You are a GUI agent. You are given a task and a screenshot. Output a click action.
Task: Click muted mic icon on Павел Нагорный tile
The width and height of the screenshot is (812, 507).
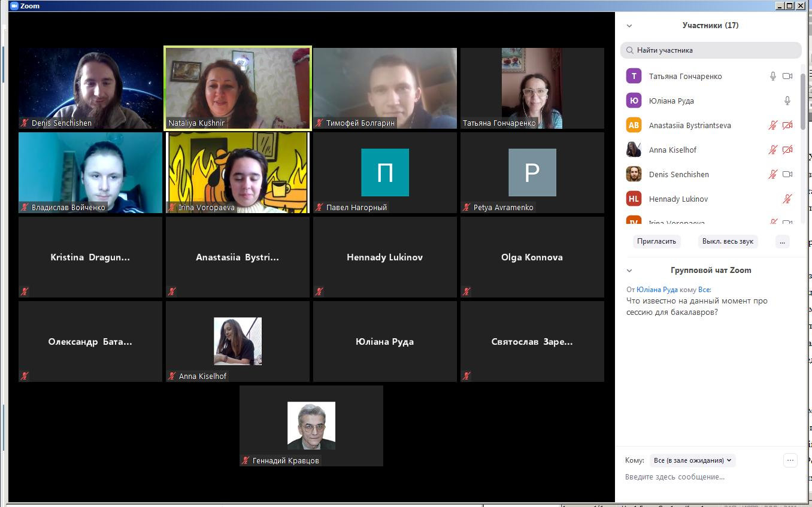[x=319, y=207]
